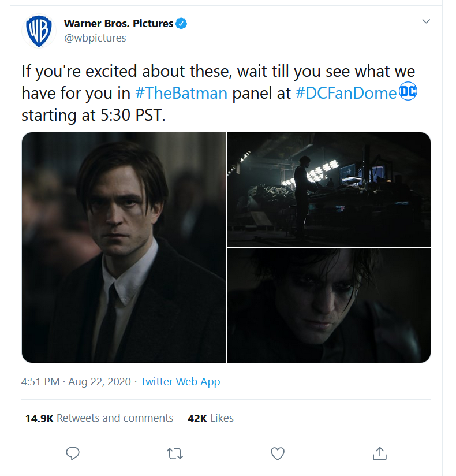Click the DC logo emoji after #DCFanDome
The width and height of the screenshot is (456, 476).
tap(408, 91)
